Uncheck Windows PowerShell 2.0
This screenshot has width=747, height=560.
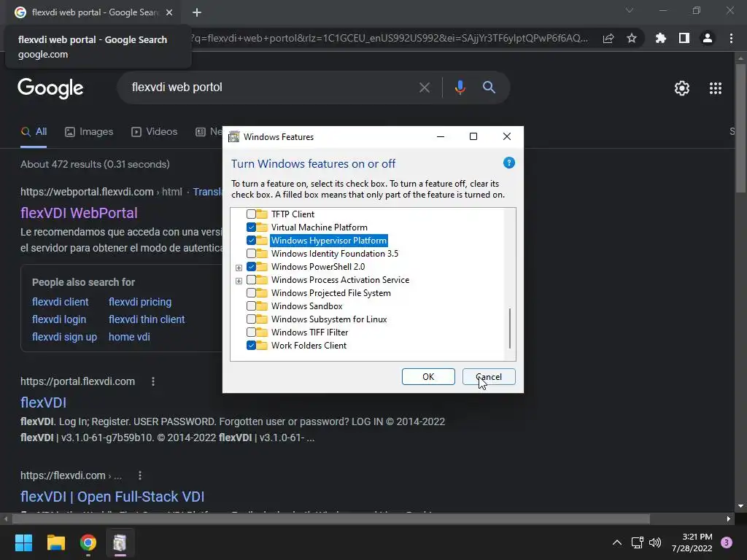click(x=251, y=267)
